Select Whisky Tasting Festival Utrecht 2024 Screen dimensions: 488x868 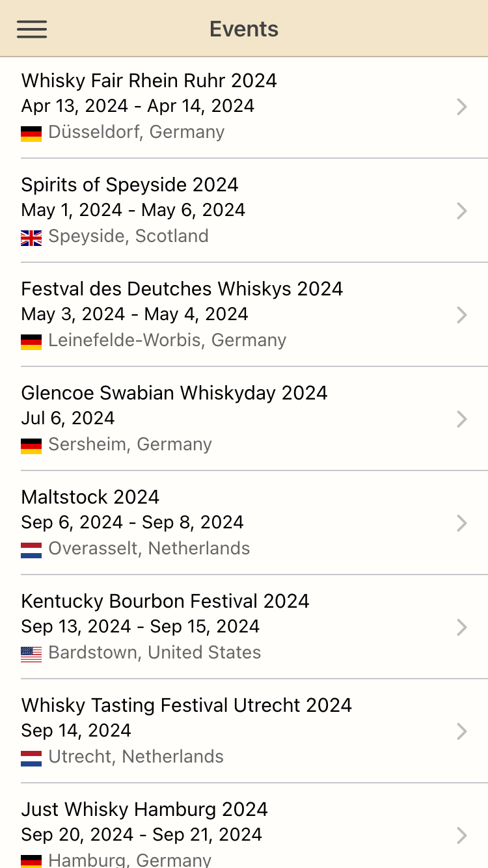[x=186, y=705]
